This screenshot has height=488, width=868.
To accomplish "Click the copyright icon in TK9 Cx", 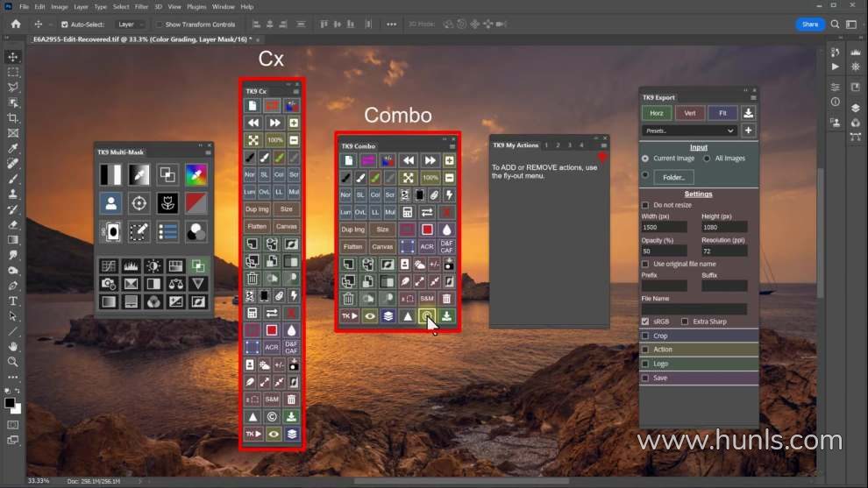I will click(x=272, y=417).
